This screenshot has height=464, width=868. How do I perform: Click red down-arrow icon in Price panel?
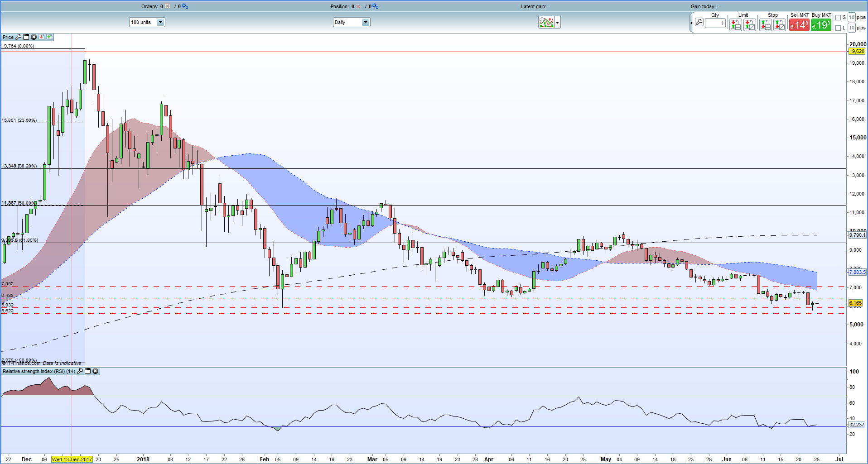coord(41,37)
